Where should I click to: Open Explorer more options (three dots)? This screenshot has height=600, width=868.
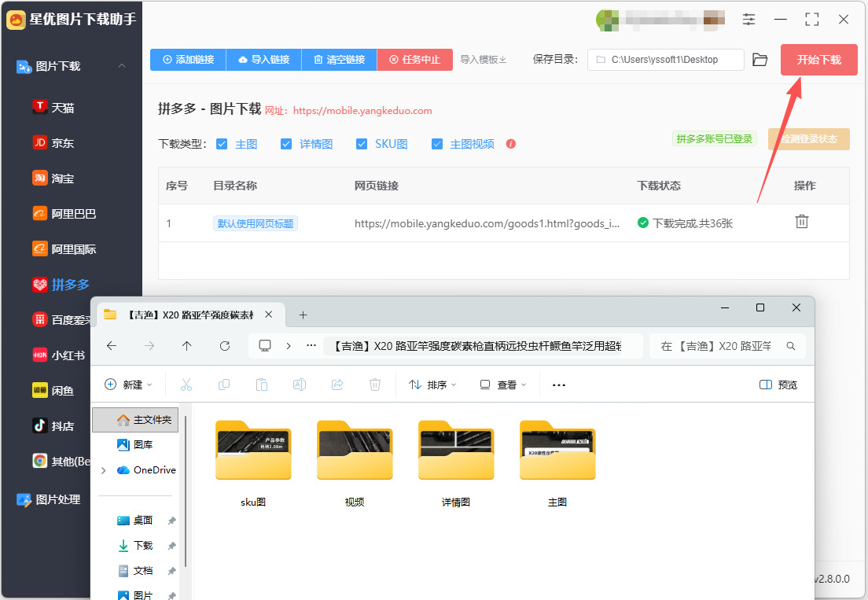pos(558,385)
